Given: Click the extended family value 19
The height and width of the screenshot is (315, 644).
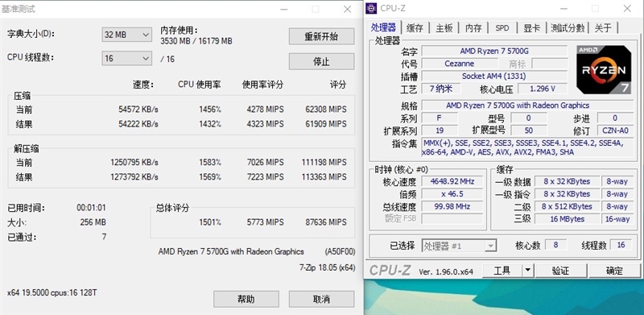Looking at the screenshot, I should pos(439,131).
